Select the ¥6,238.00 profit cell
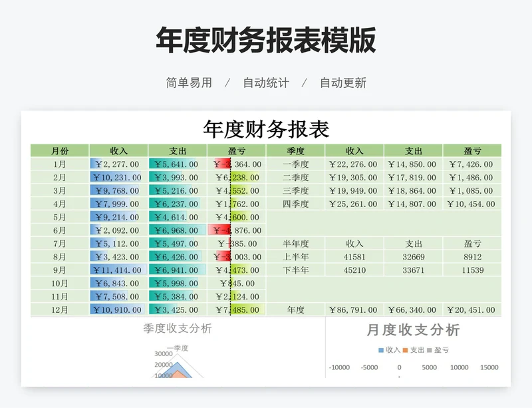Viewport: 532px width, 408px height. click(x=237, y=177)
